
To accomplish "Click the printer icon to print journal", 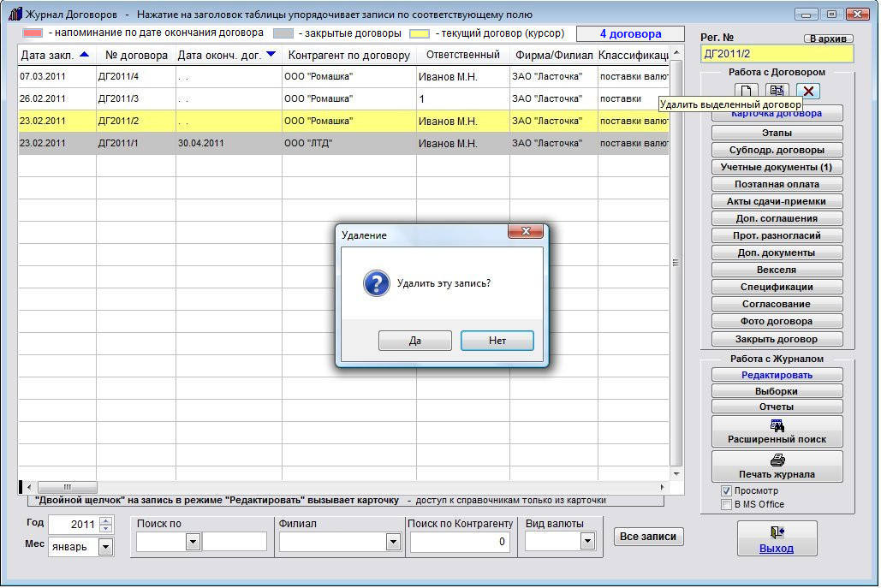I will click(x=777, y=460).
